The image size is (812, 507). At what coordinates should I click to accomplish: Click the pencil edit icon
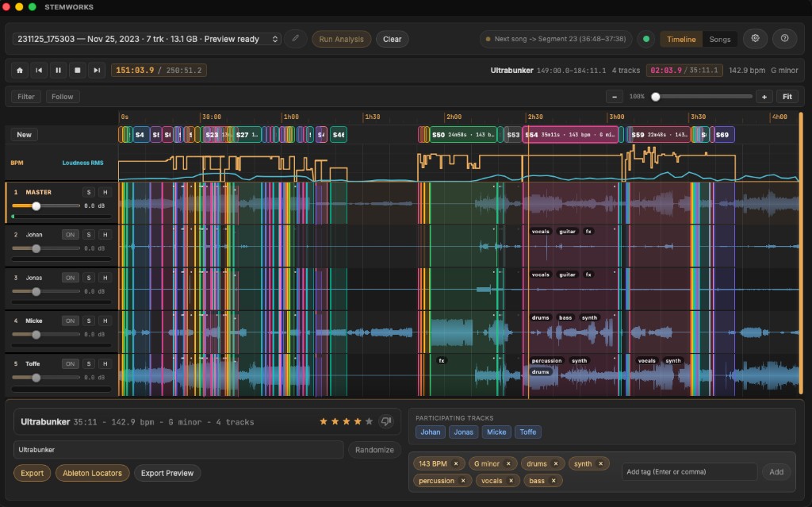(x=295, y=38)
